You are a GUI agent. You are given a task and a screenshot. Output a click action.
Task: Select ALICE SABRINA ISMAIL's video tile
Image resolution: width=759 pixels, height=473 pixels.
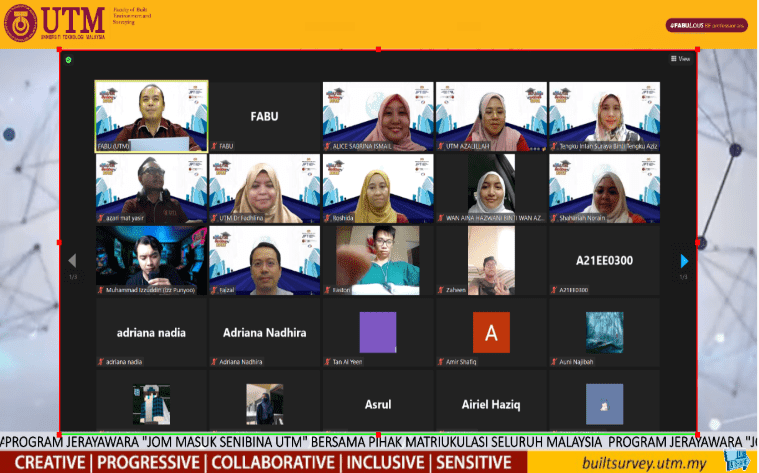(x=378, y=116)
